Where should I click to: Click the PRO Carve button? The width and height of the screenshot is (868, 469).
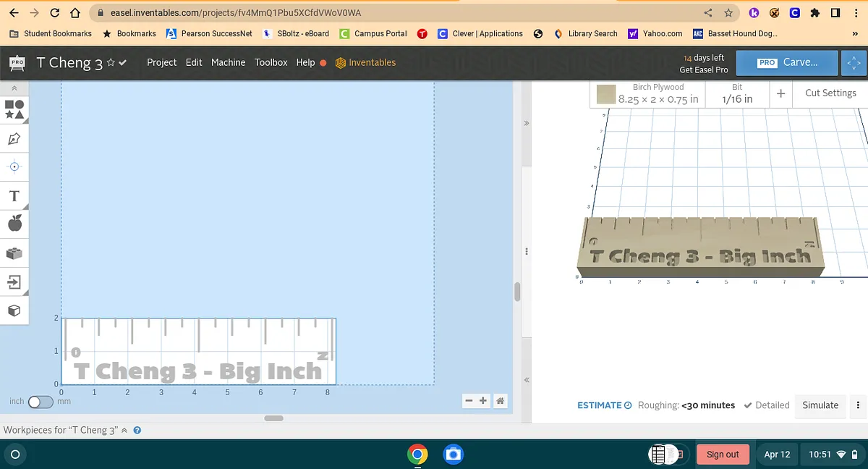click(787, 62)
